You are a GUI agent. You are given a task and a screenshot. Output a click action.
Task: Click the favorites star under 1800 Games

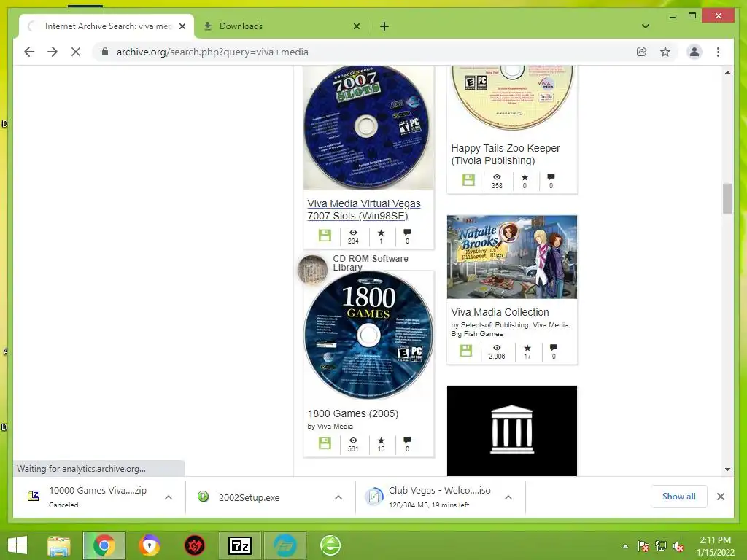381,440
